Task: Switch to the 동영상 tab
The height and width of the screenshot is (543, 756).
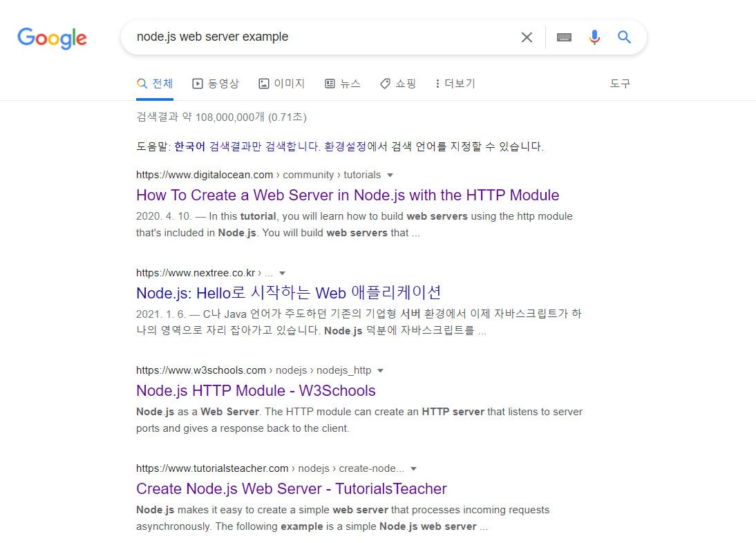Action: pyautogui.click(x=216, y=84)
